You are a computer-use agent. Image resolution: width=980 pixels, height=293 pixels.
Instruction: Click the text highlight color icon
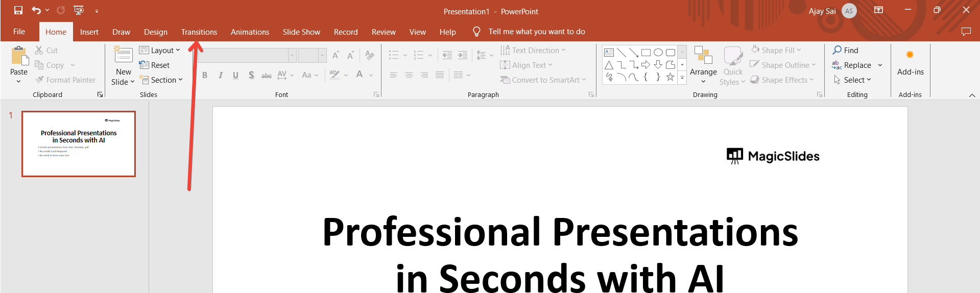click(334, 75)
